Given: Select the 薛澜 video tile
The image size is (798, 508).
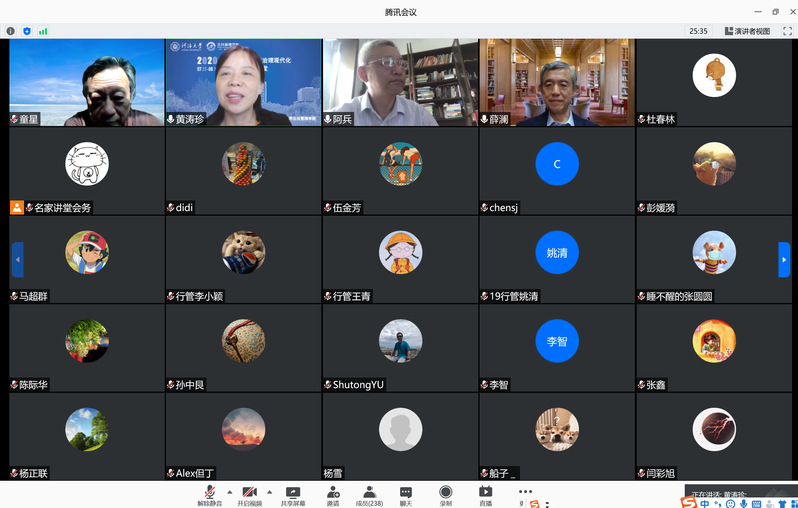Looking at the screenshot, I should coord(556,82).
